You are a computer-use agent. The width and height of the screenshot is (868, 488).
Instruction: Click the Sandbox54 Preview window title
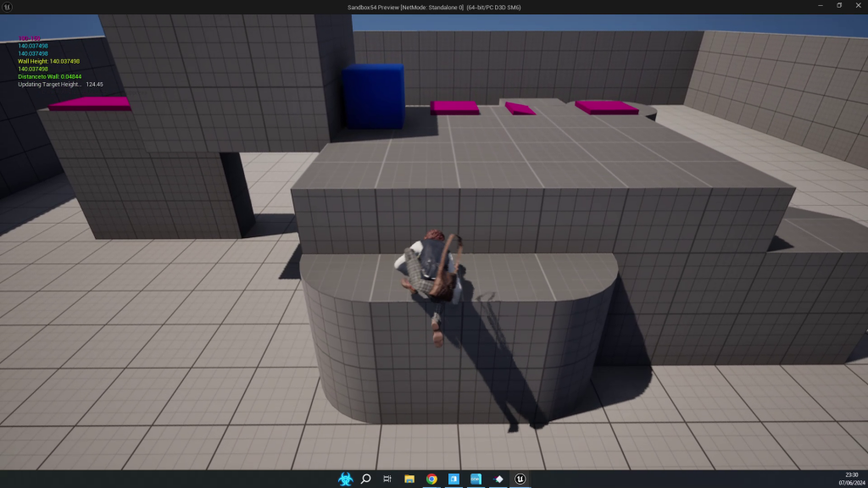click(x=433, y=7)
